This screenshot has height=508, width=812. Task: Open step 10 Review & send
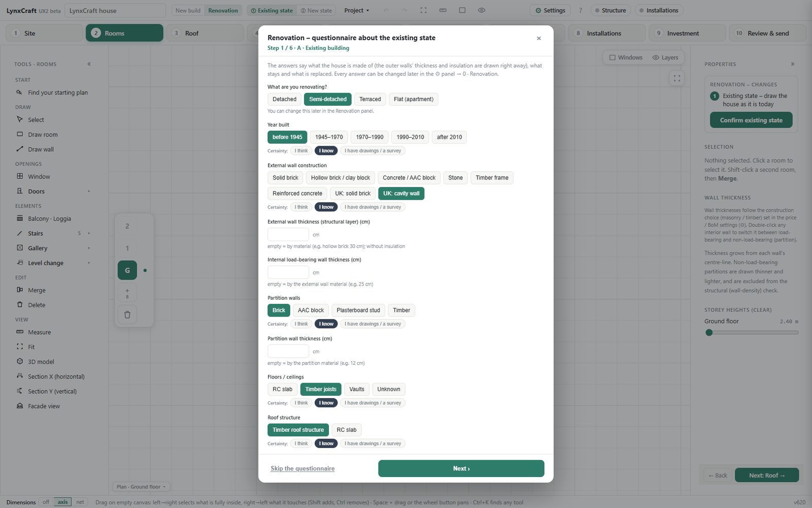(x=767, y=33)
